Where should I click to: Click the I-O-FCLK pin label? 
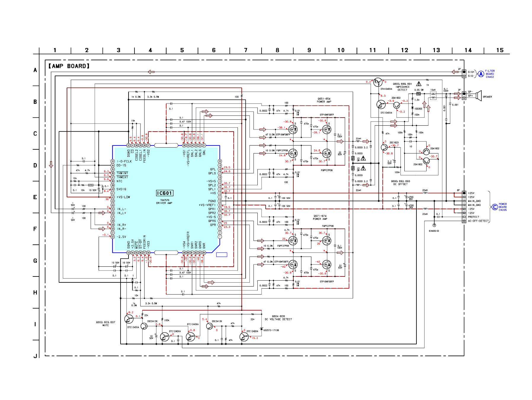[124, 161]
